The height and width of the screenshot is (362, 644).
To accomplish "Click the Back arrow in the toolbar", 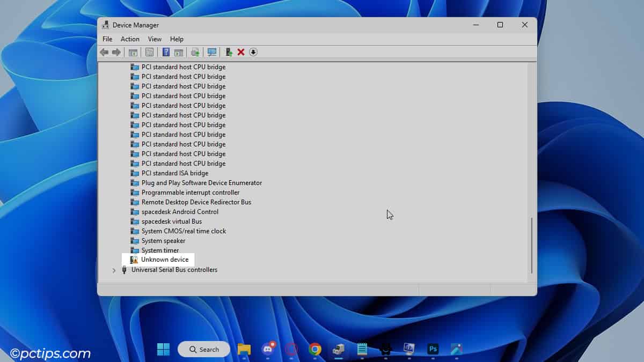I will click(104, 52).
